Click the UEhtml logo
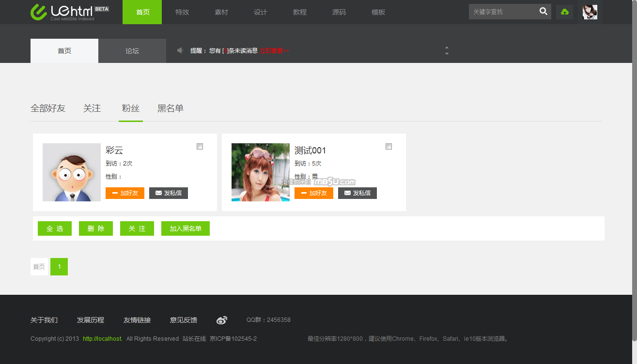 pyautogui.click(x=69, y=12)
